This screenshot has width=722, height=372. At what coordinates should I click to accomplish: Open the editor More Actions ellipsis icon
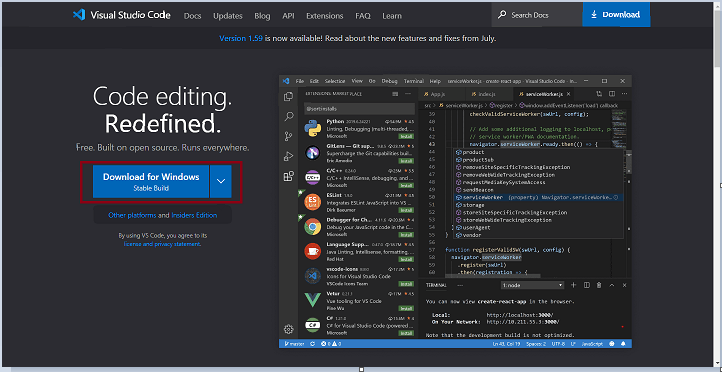coord(625,94)
